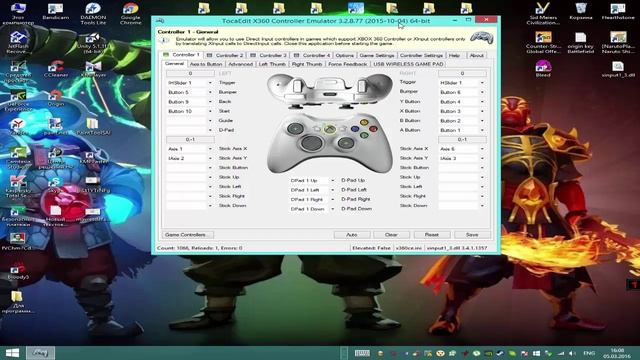The height and width of the screenshot is (360, 640).
Task: Open DAEMON Tools Lite desktop icon
Action: click(93, 14)
